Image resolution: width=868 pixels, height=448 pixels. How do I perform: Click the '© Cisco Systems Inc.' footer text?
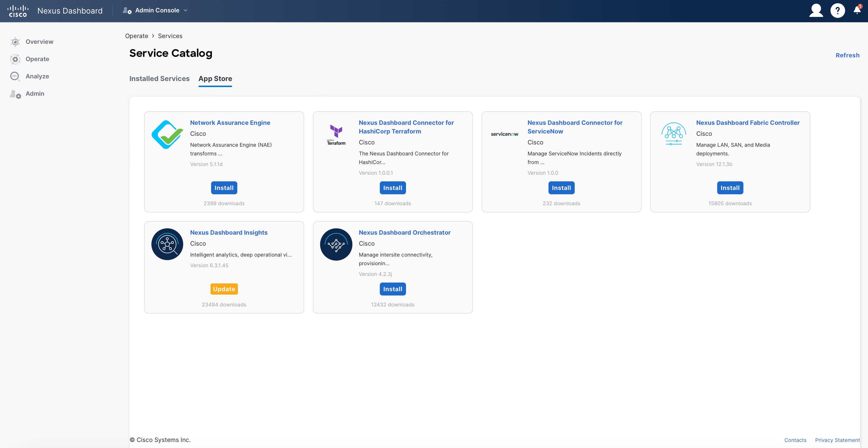pyautogui.click(x=160, y=440)
